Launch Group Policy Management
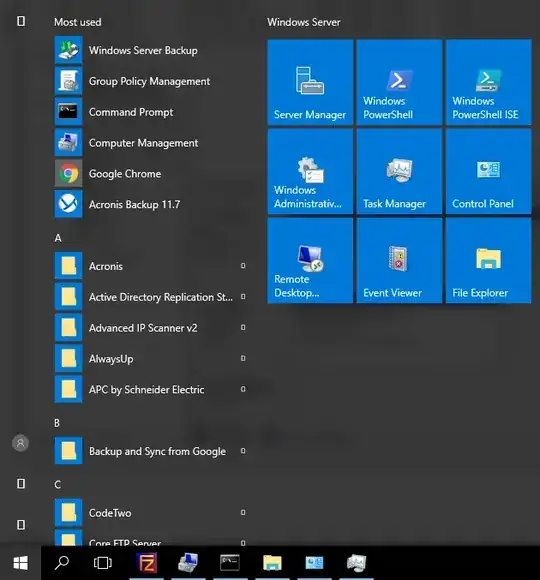This screenshot has height=580, width=540. pyautogui.click(x=150, y=81)
